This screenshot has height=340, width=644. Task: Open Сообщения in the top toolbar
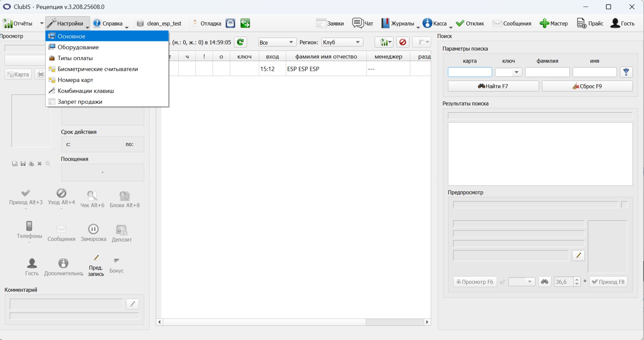tap(512, 24)
